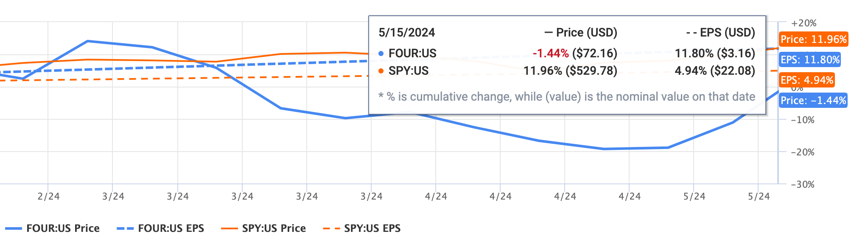The image size is (868, 248).
Task: Click the 2/24 x-axis date label
Action: coord(48,197)
